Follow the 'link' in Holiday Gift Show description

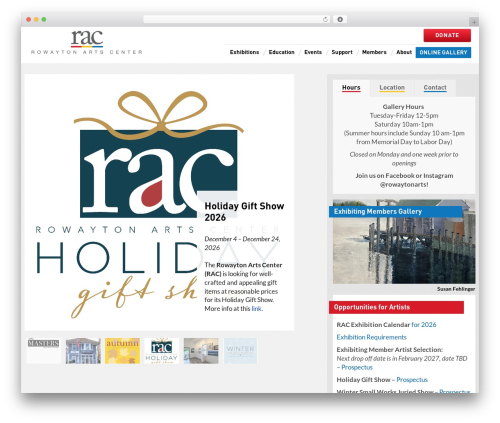[x=257, y=309]
